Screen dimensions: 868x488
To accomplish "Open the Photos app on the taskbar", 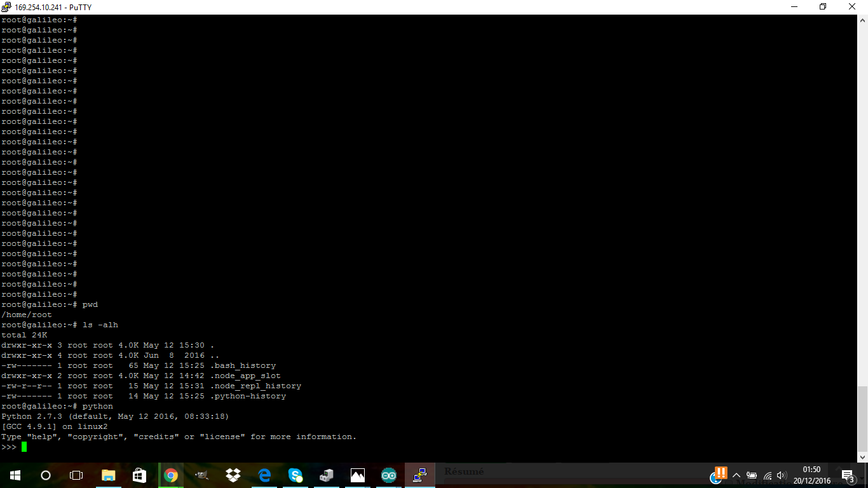I will point(358,475).
